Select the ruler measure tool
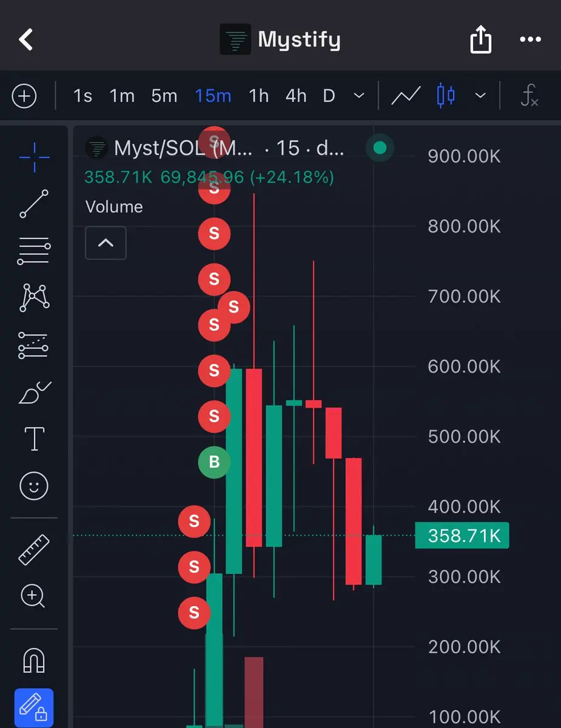Viewport: 561px width, 728px height. click(34, 550)
